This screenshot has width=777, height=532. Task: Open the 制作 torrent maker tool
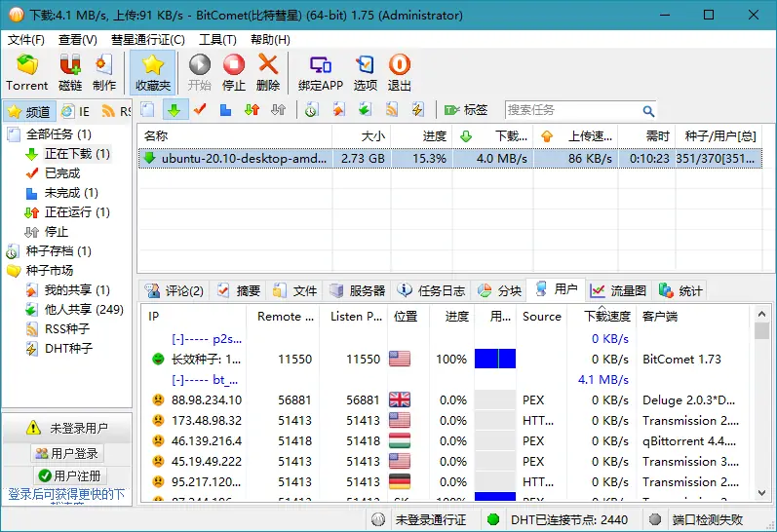(x=104, y=72)
